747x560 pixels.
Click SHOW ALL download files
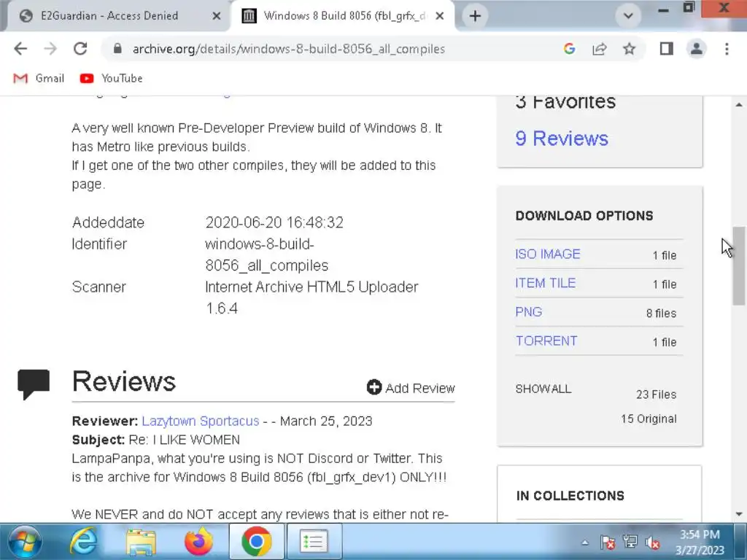pyautogui.click(x=543, y=389)
